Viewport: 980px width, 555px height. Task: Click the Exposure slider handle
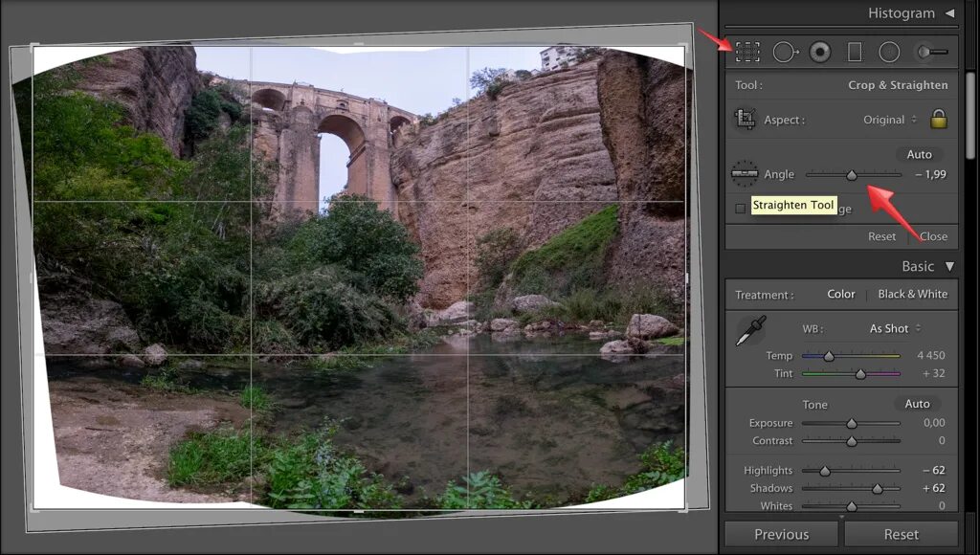[851, 424]
